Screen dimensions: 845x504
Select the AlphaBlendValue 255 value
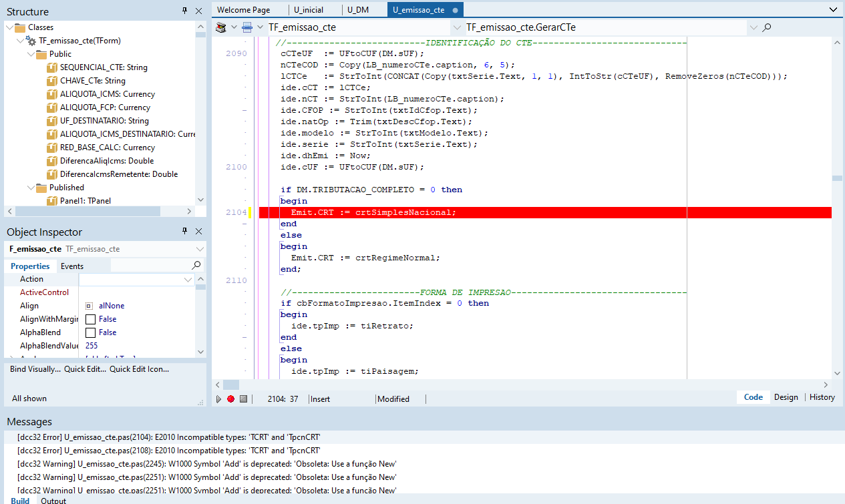pyautogui.click(x=92, y=346)
